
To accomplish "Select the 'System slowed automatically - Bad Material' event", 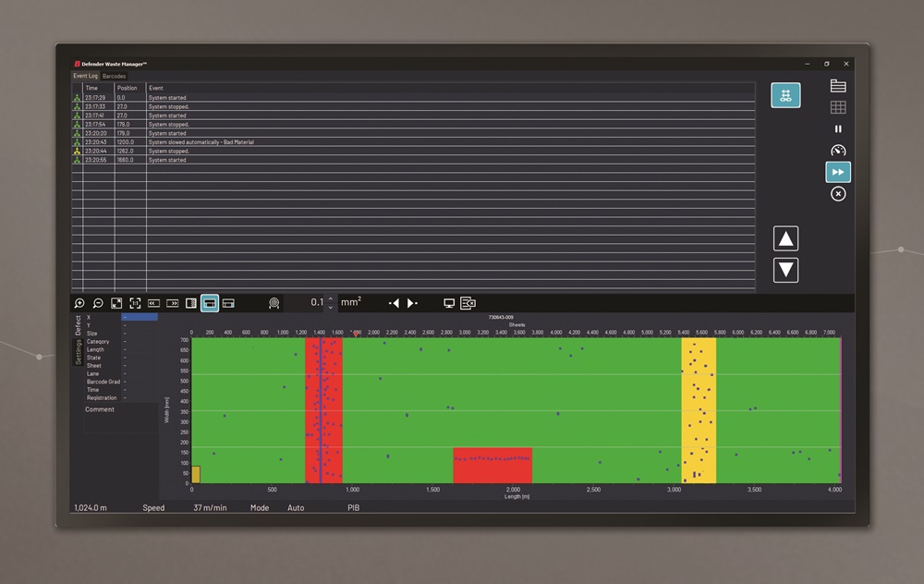I will click(x=201, y=142).
